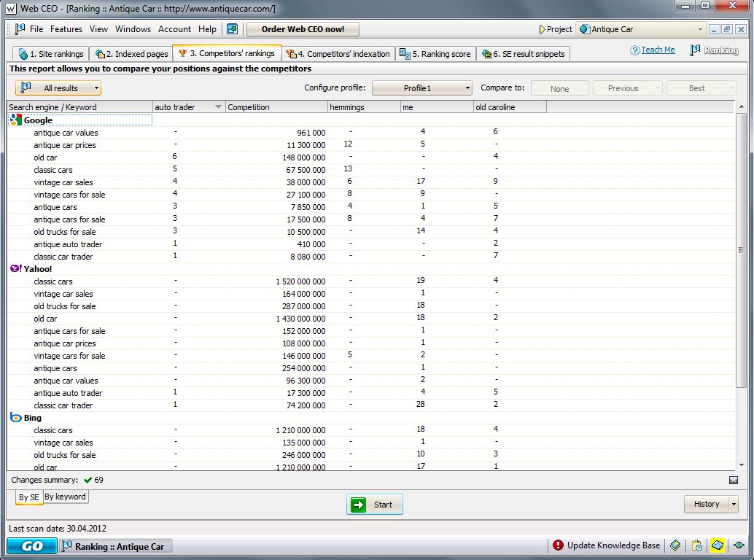Screen dimensions: 754x560
Task: Open the Help menu
Action: 207,29
